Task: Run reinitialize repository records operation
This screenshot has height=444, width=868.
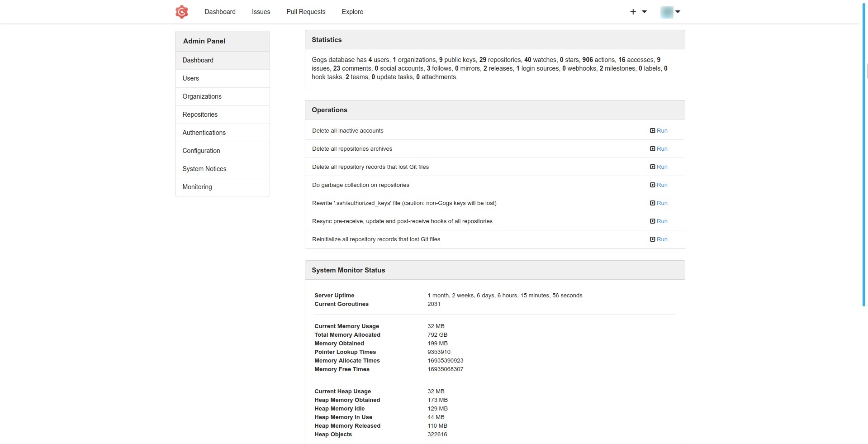Action: [659, 239]
